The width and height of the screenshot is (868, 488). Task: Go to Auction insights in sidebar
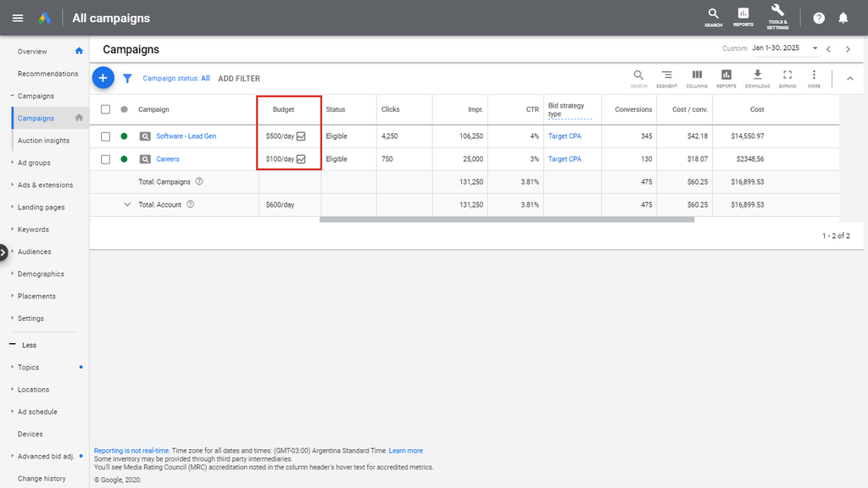point(43,141)
